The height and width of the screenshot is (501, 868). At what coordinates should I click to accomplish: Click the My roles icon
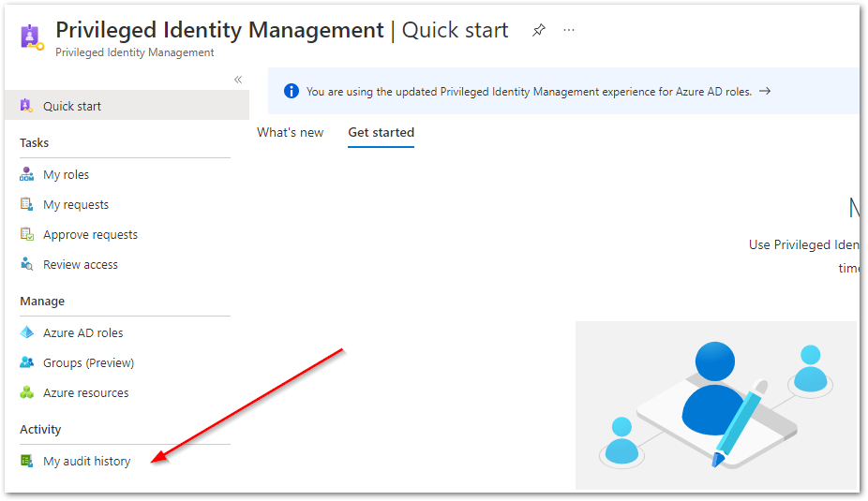[x=26, y=174]
